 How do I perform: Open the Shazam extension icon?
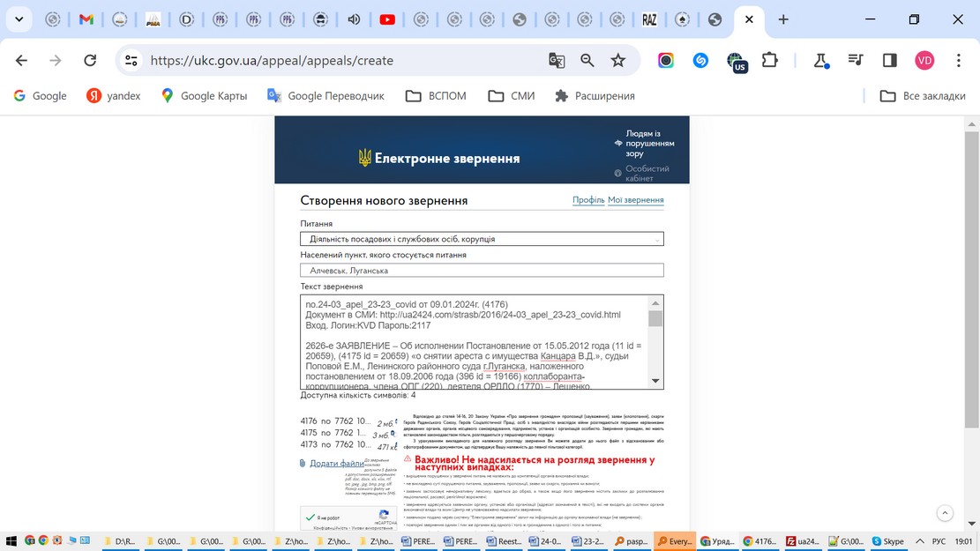700,61
